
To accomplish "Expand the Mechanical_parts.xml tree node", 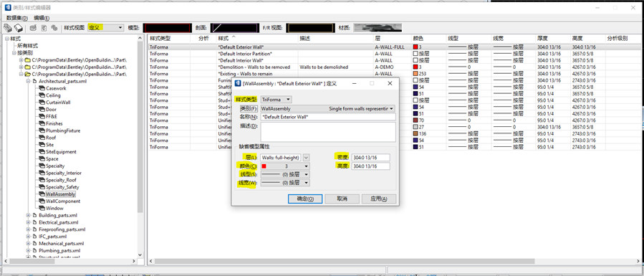I will [29, 244].
